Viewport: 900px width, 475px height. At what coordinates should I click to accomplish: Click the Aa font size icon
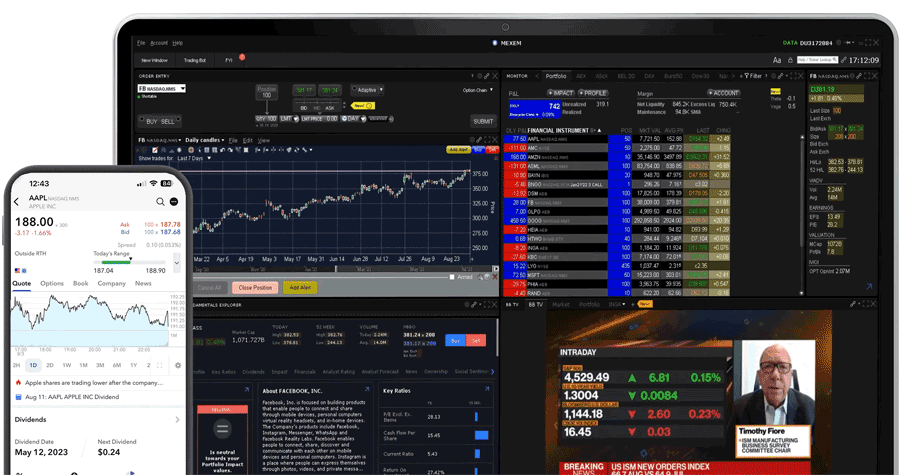(x=777, y=60)
